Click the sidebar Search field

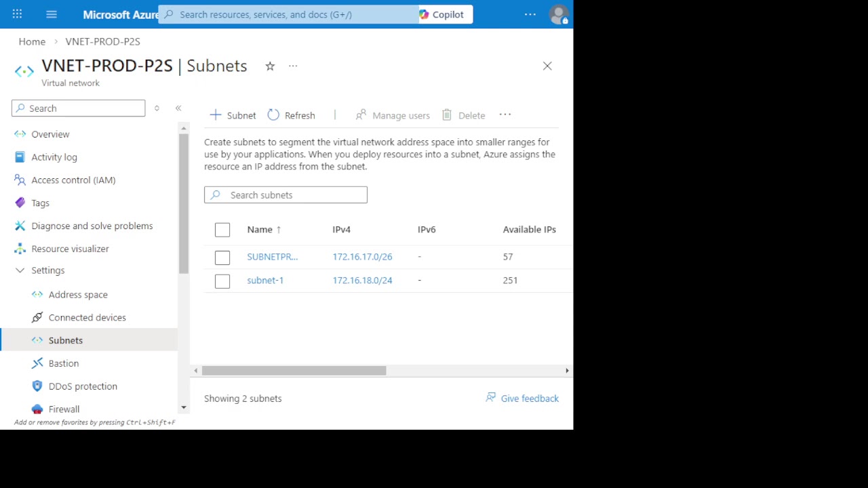[78, 108]
